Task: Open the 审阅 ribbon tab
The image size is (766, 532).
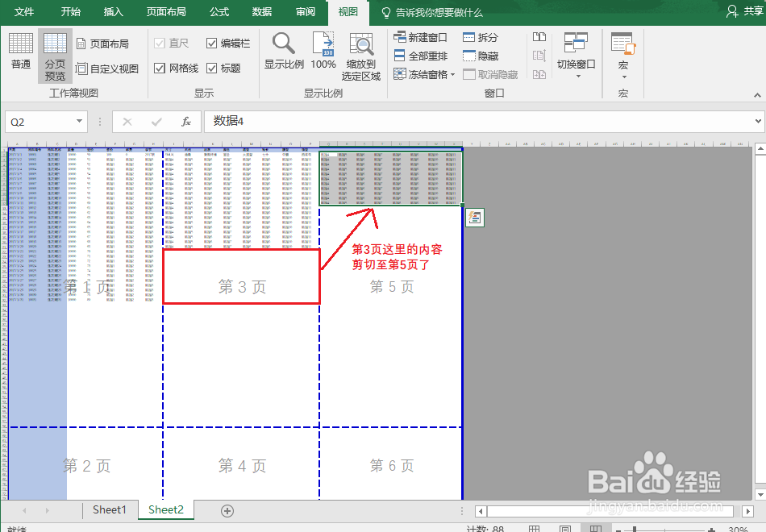Action: point(305,12)
